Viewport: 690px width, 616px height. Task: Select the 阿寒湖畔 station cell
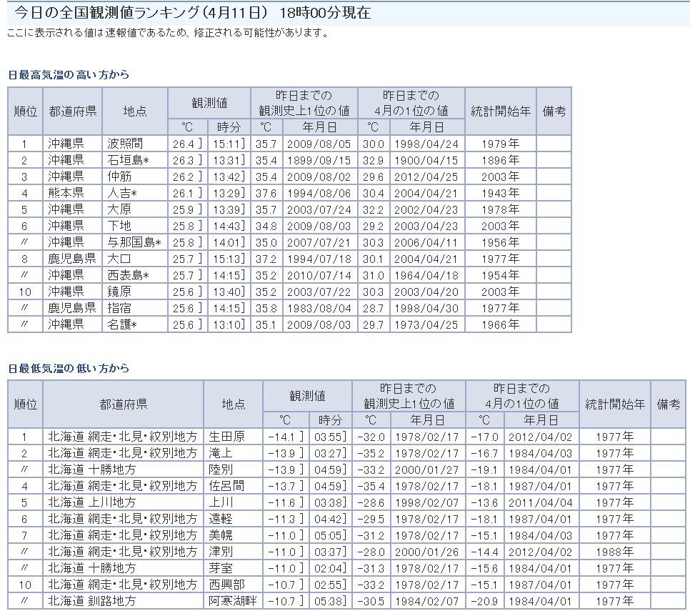tap(231, 601)
